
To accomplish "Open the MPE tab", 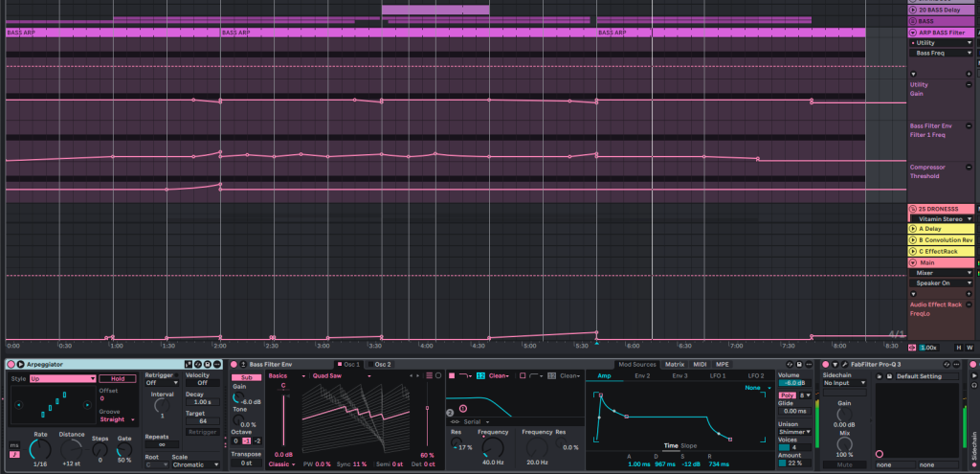I will [x=722, y=364].
